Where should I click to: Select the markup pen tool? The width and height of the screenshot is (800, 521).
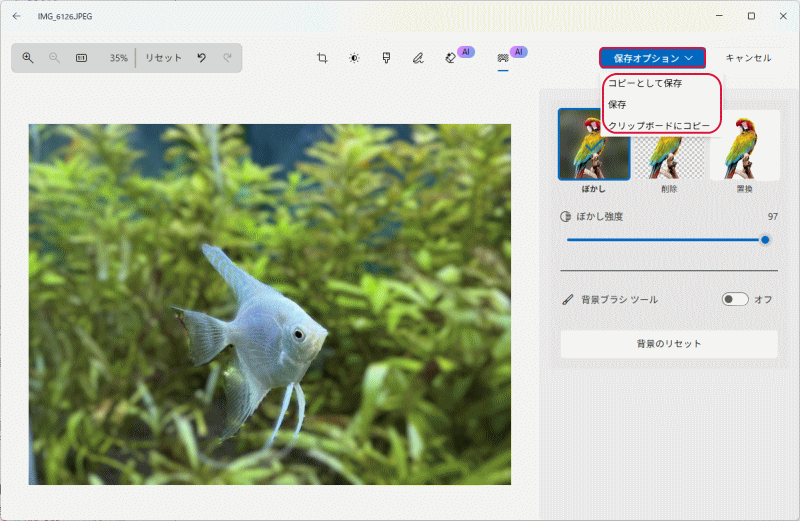tap(418, 58)
